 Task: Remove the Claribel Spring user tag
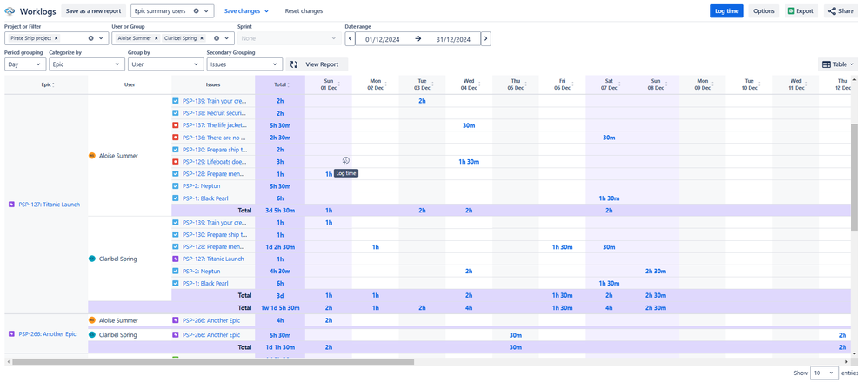pos(202,38)
